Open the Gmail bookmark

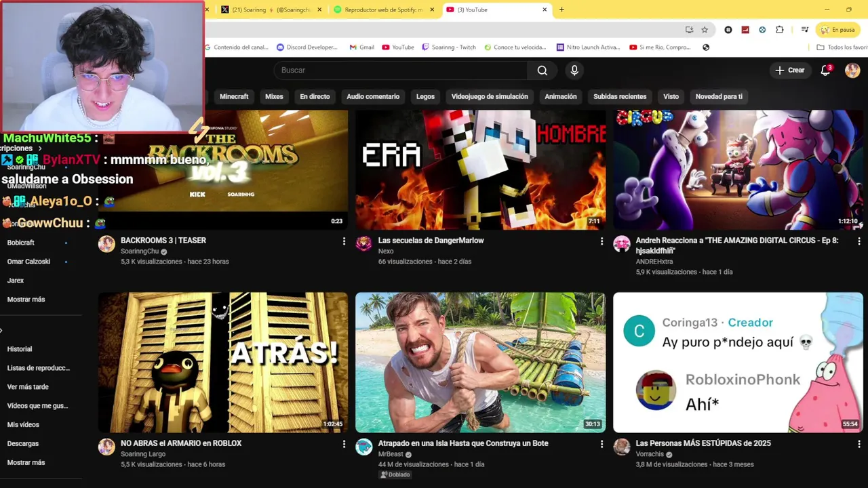tap(362, 47)
